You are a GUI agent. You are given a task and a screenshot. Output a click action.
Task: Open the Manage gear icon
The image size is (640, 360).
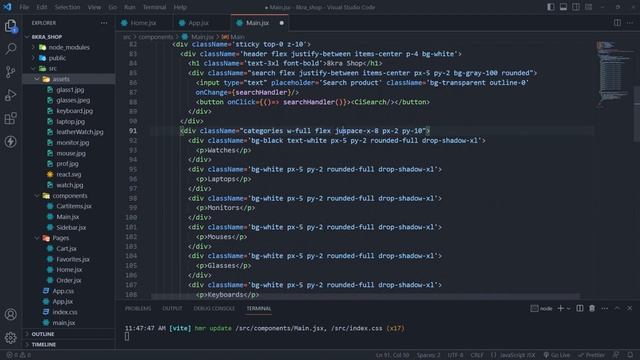coord(11,338)
